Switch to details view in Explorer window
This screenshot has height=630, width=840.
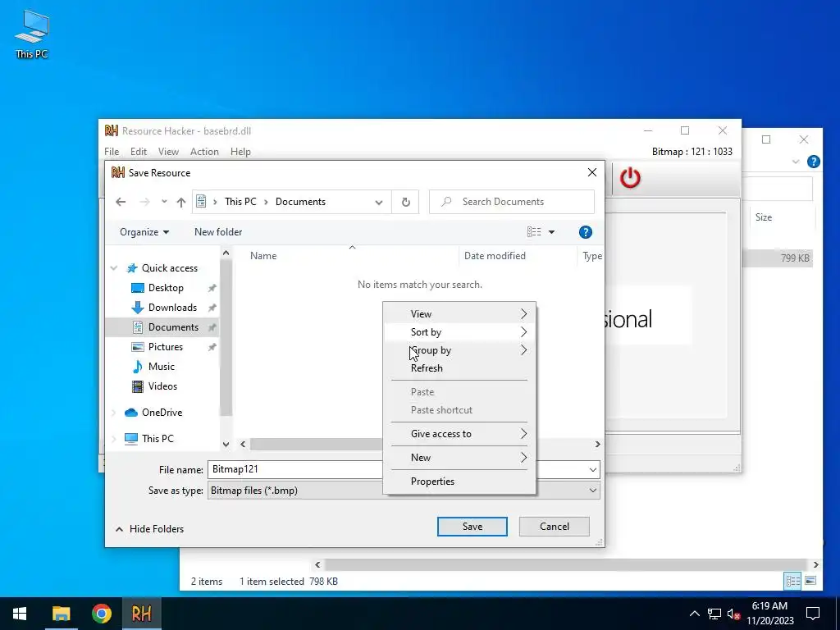tap(793, 581)
